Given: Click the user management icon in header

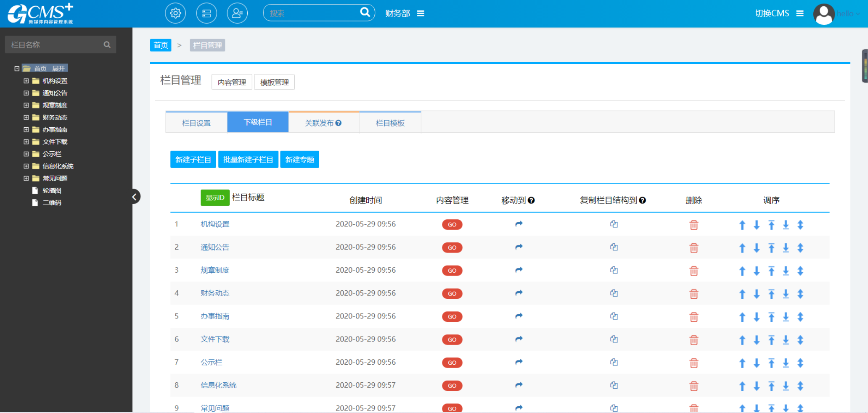Looking at the screenshot, I should point(237,13).
